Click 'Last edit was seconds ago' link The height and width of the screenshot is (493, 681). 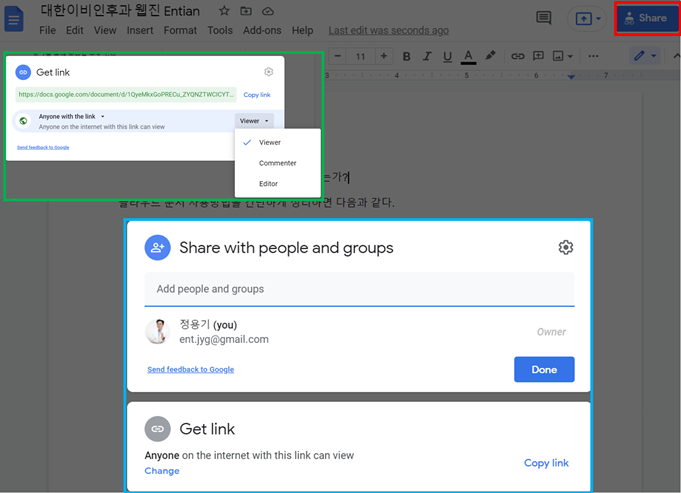tap(388, 30)
